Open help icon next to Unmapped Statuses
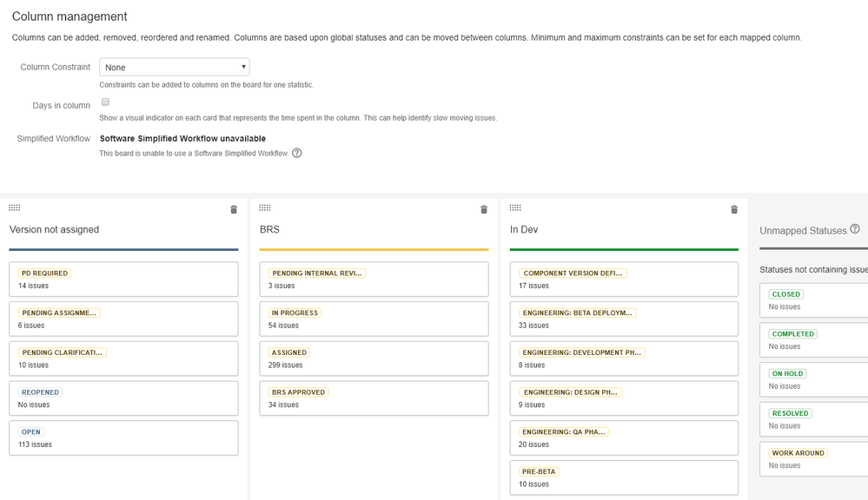 [x=855, y=229]
